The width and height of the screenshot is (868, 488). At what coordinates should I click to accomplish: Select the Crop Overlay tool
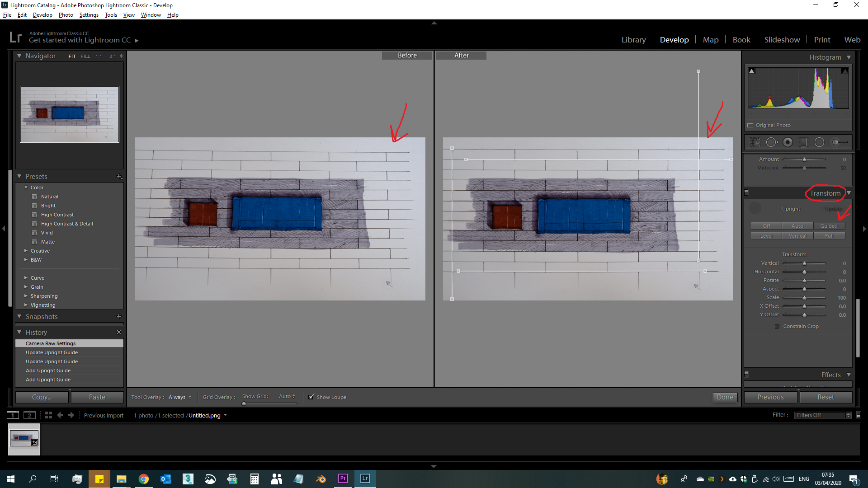click(x=754, y=142)
